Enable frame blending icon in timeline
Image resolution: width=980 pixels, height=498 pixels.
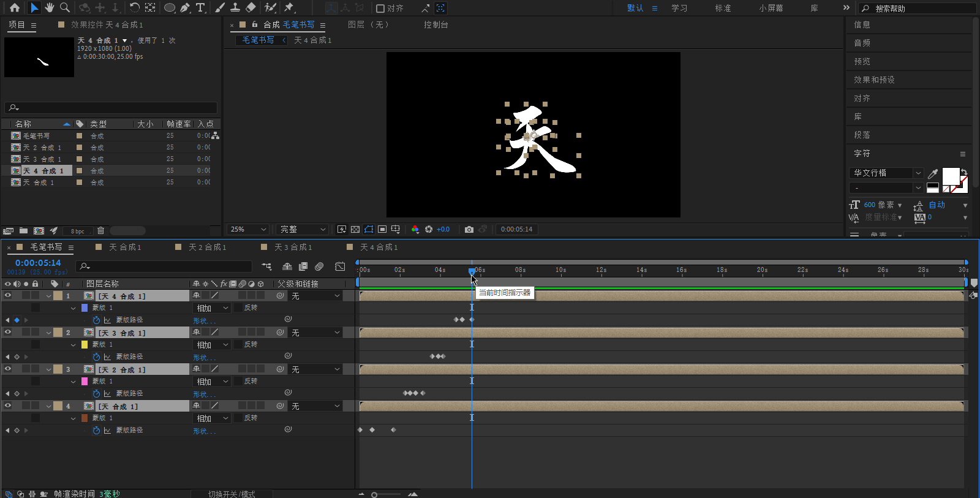click(x=303, y=266)
